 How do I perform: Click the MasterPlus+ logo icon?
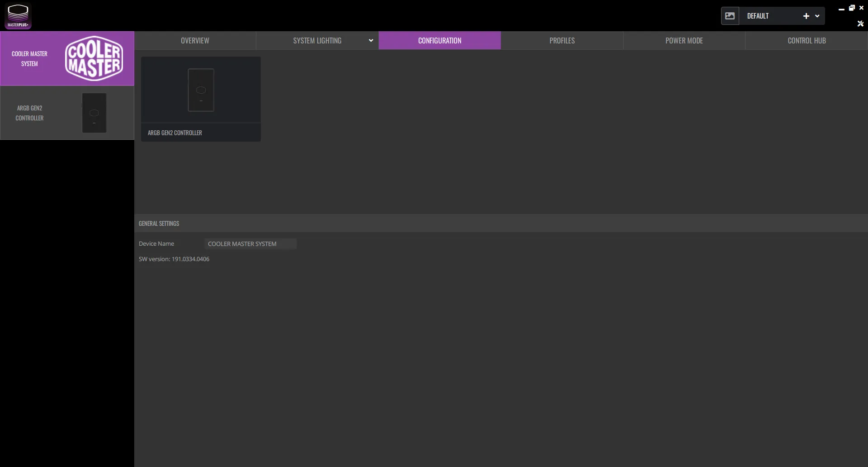tap(18, 16)
